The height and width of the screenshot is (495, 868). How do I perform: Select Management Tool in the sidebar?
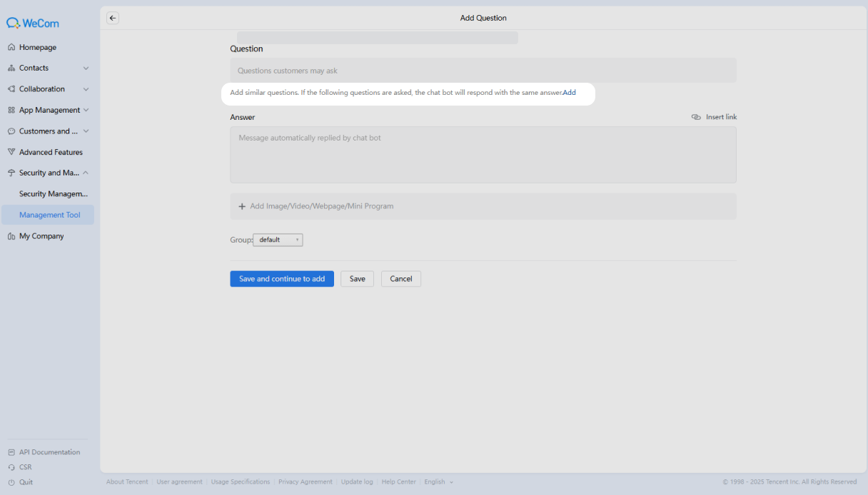[47, 215]
